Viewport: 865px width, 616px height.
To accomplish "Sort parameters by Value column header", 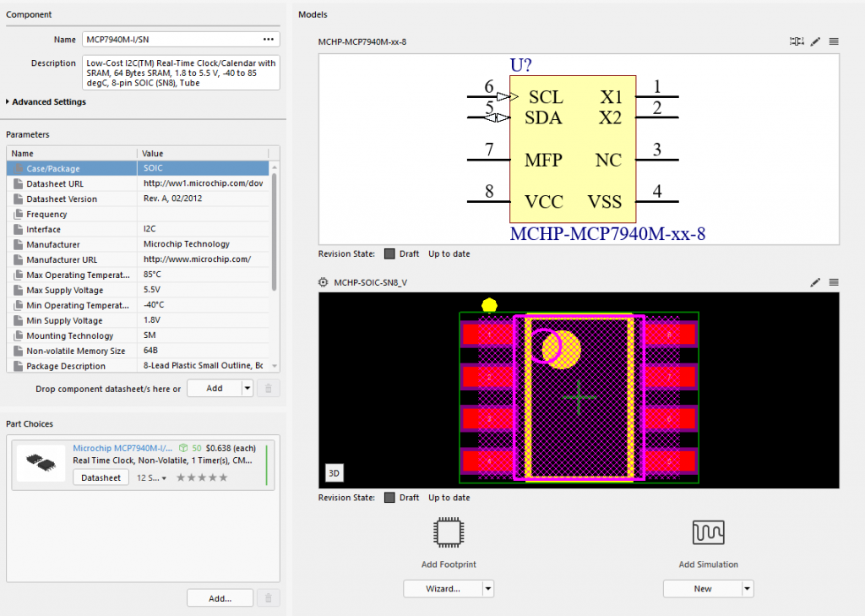I will (203, 154).
